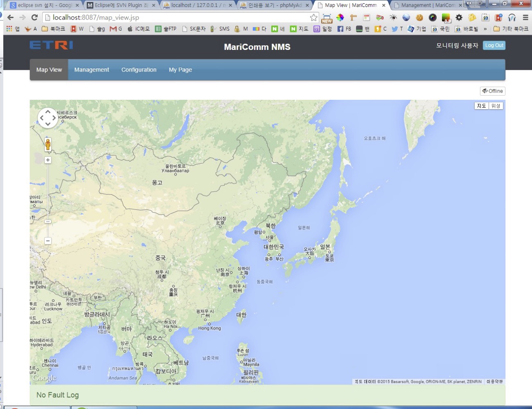Switch to the Management tab

[x=92, y=70]
